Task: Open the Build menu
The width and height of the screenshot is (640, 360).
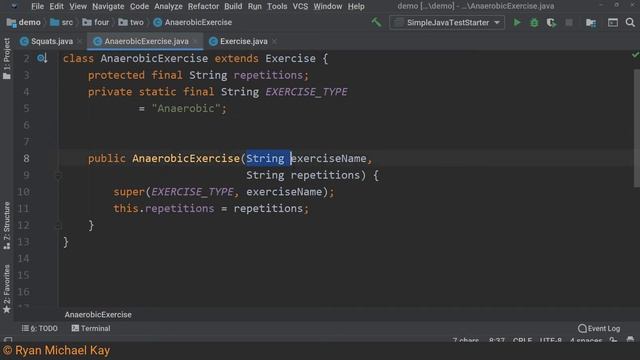Action: tap(233, 6)
